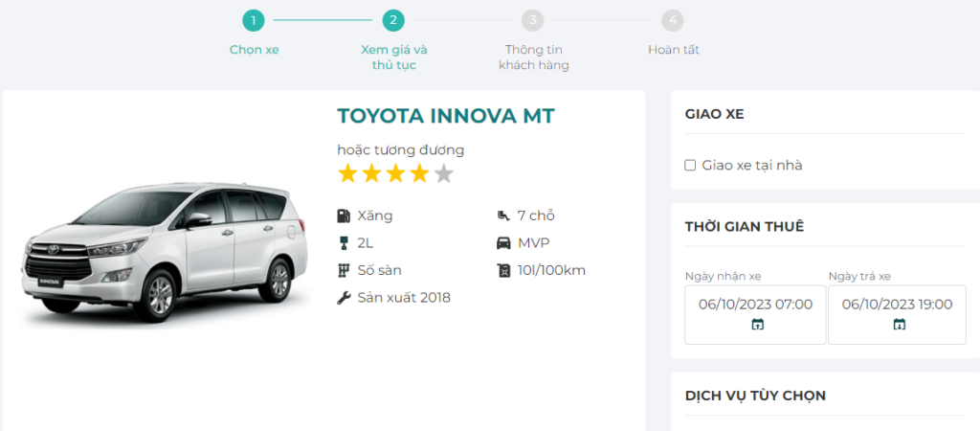Open step 3 Thông tin khách hàng
Screen dimensions: 980x431
(x=533, y=20)
